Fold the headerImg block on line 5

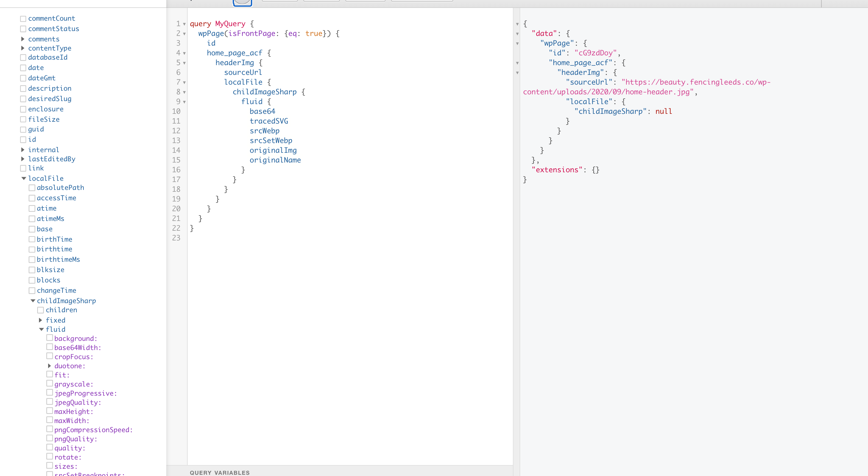point(184,63)
